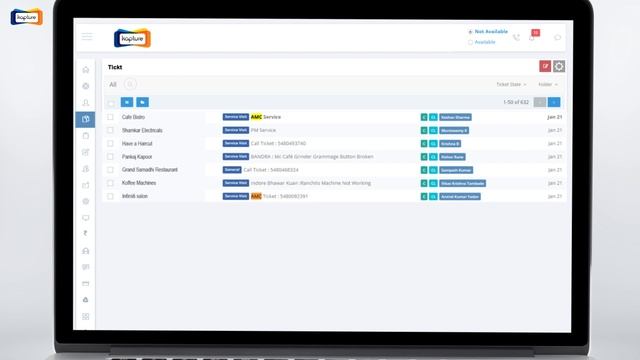Click the teal CL badge on Pankaj Kapoor row
640x360 pixels.
tap(433, 157)
